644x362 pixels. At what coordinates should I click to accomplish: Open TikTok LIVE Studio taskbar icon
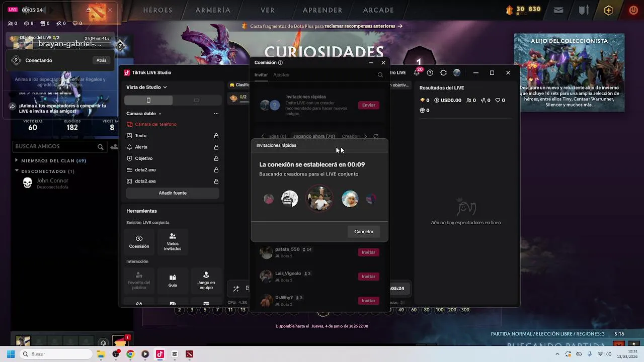point(160,354)
